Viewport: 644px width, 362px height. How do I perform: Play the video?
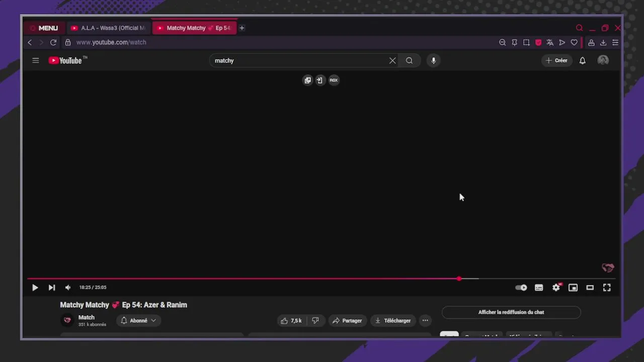[35, 288]
